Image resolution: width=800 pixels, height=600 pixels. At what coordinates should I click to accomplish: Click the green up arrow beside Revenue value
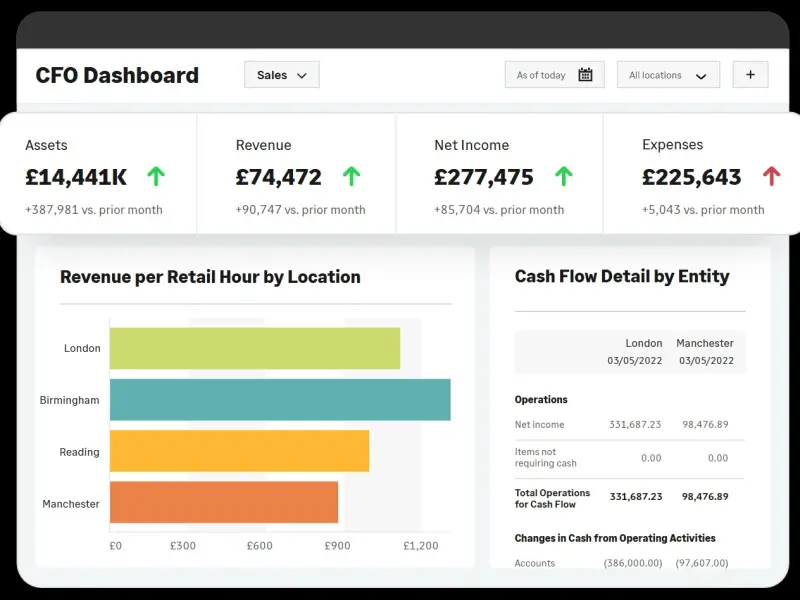click(x=351, y=177)
